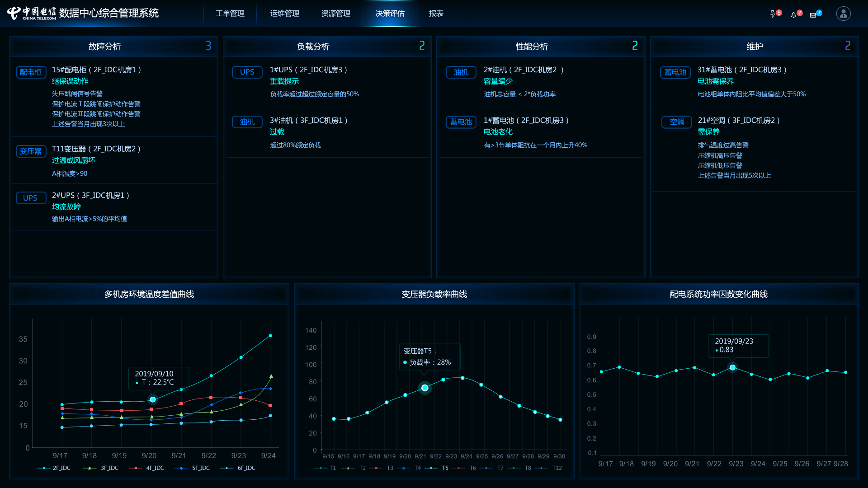868x488 pixels.
Task: Click the highlighted 9/23 power factor data point
Action: tap(732, 368)
